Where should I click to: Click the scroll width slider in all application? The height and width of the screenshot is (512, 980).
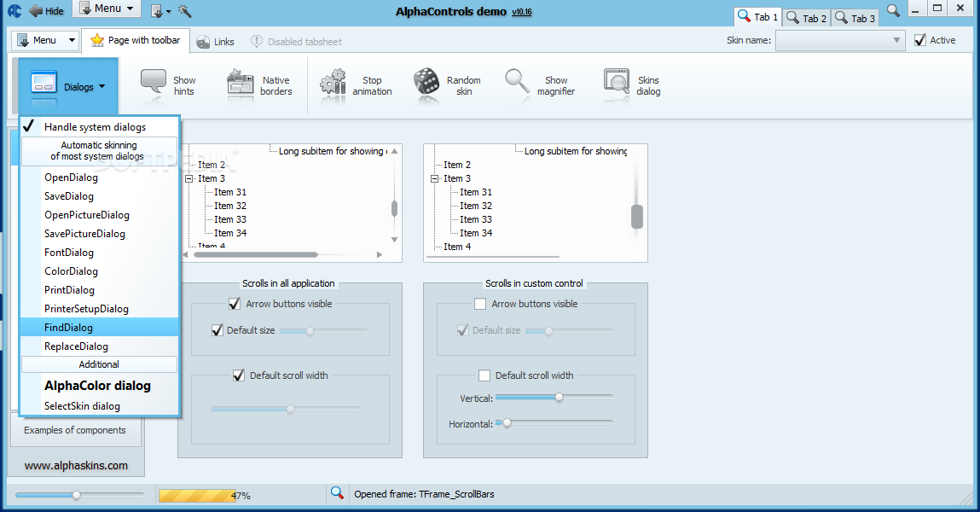click(x=287, y=409)
